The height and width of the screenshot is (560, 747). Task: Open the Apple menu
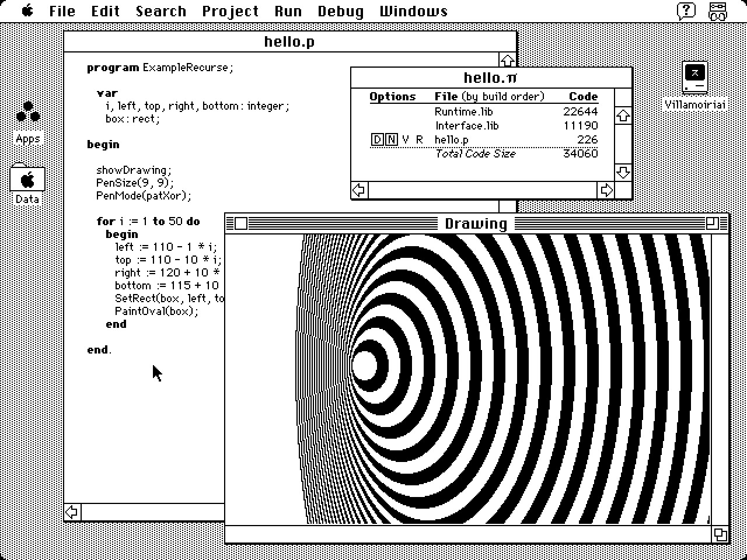click(x=27, y=10)
